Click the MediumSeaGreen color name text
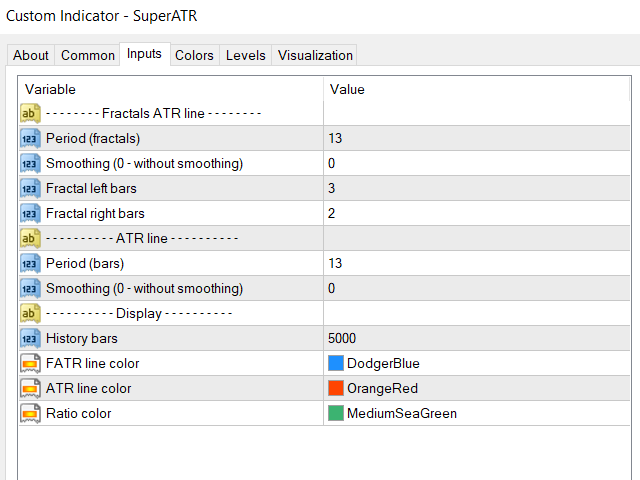This screenshot has width=640, height=480. point(402,413)
